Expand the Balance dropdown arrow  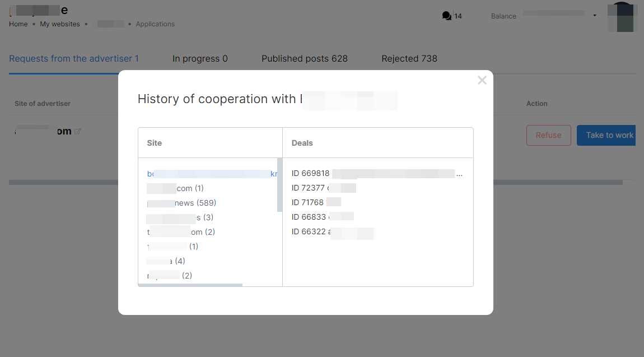point(594,16)
